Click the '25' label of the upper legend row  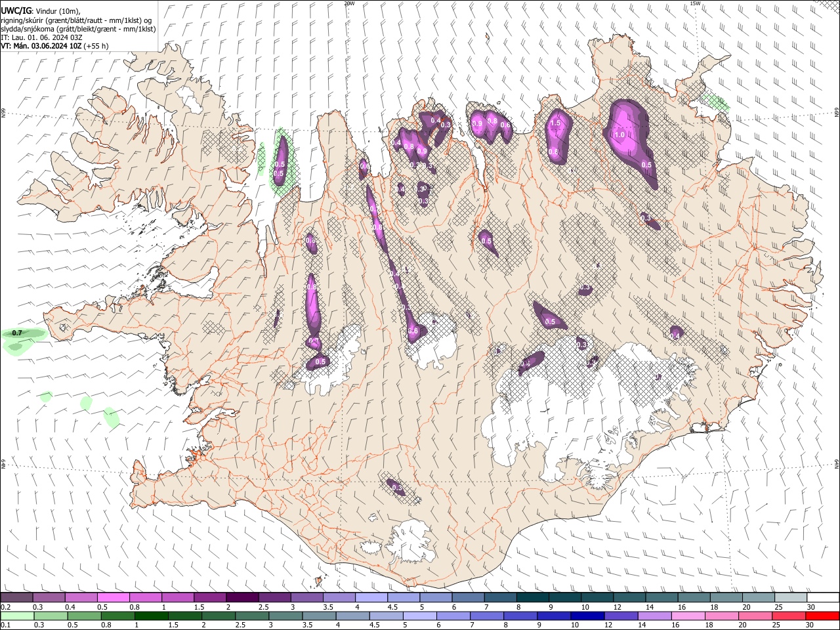click(x=778, y=607)
